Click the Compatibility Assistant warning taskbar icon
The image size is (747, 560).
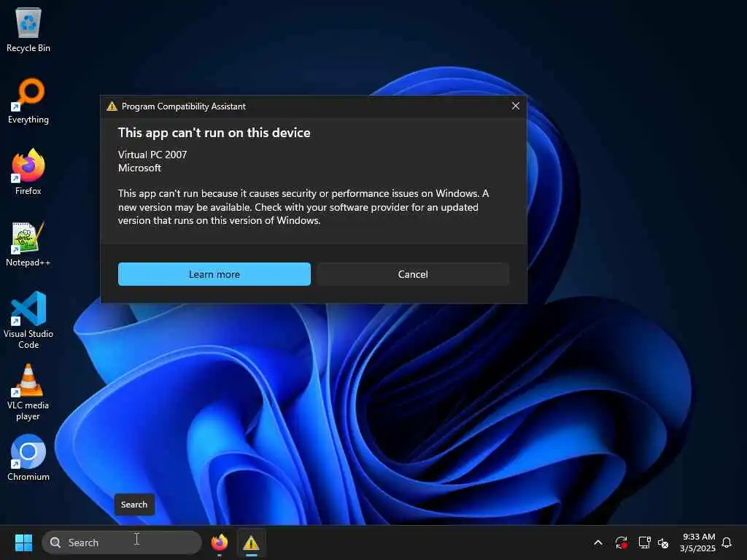coord(251,542)
